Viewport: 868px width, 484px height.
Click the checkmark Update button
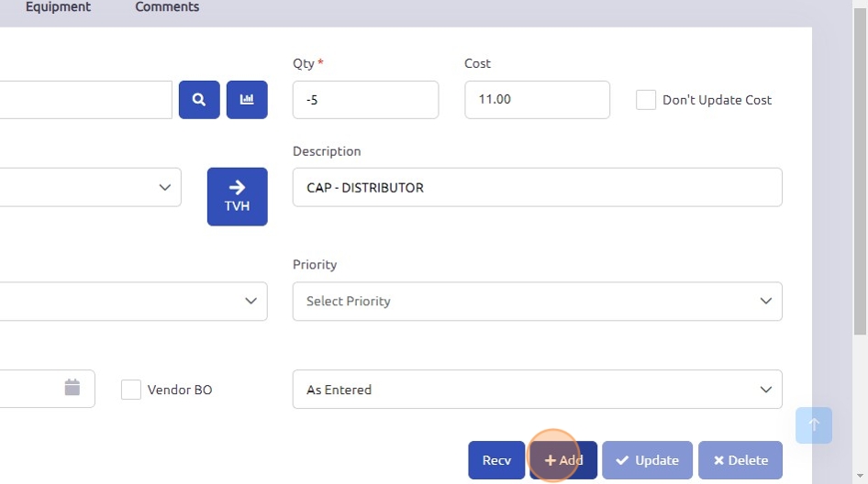click(x=647, y=460)
